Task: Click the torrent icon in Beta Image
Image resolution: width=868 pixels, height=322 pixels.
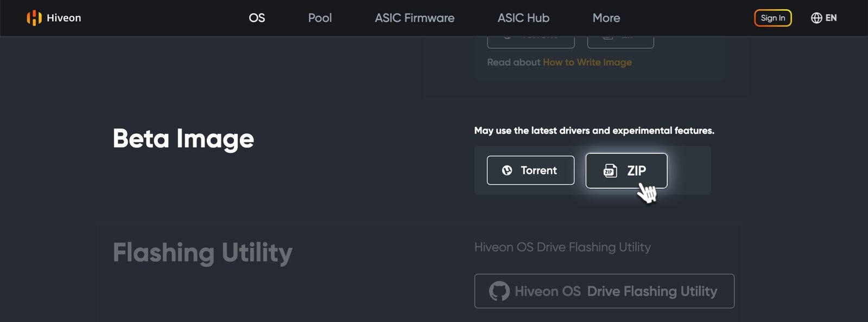Action: coord(507,170)
